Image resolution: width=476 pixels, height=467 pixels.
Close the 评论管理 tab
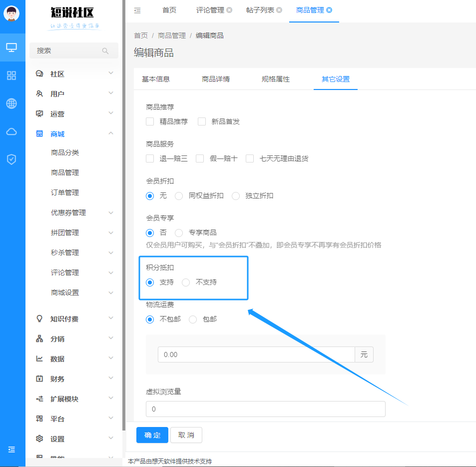point(229,9)
